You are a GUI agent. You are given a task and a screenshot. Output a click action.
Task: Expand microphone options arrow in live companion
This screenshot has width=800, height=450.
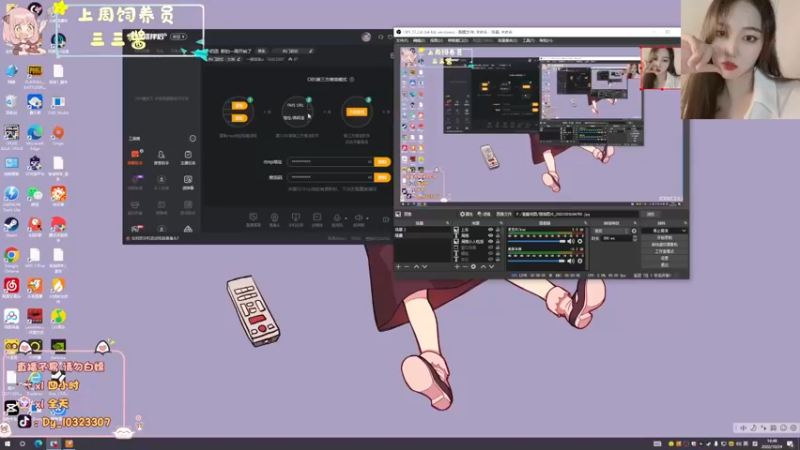tap(346, 218)
